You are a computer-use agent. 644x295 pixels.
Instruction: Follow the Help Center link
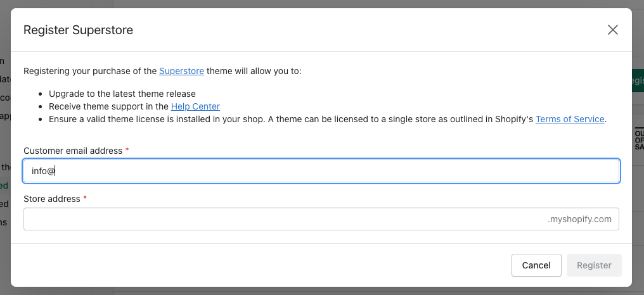195,106
